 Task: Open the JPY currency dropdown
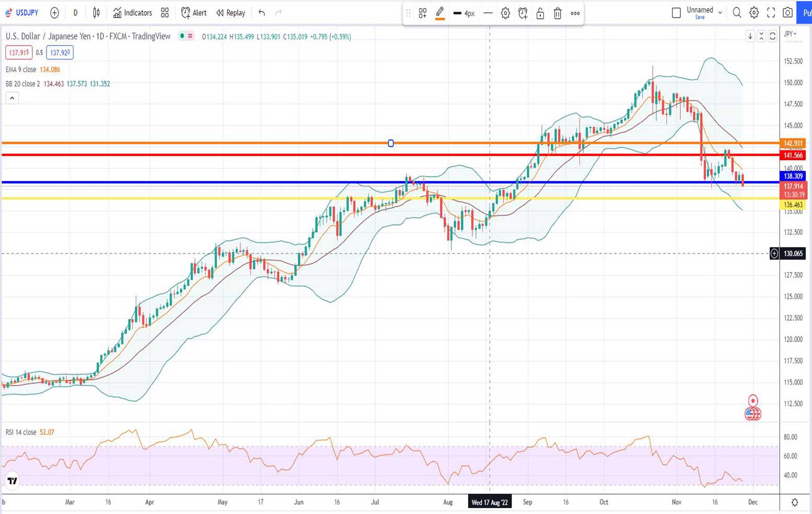[x=790, y=34]
